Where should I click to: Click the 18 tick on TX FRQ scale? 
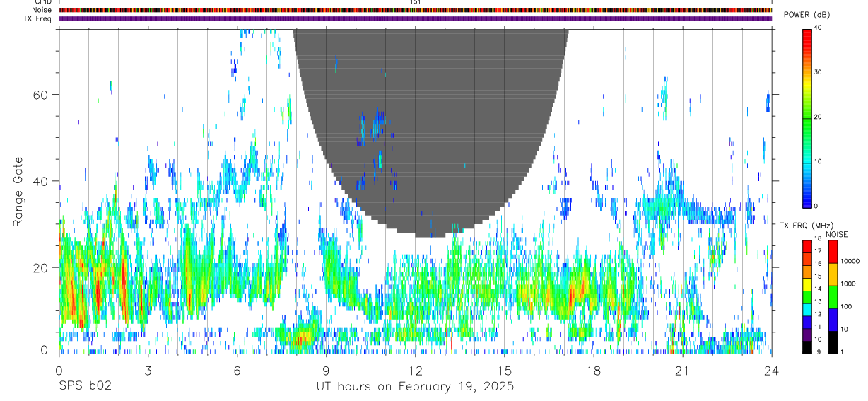818,239
